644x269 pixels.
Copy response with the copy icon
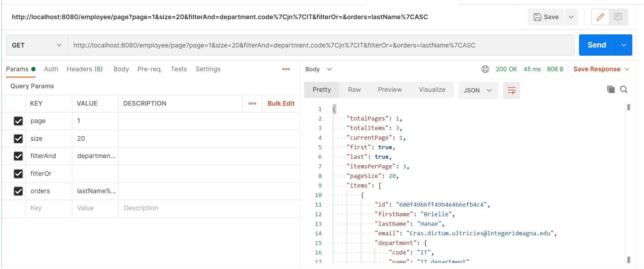611,89
